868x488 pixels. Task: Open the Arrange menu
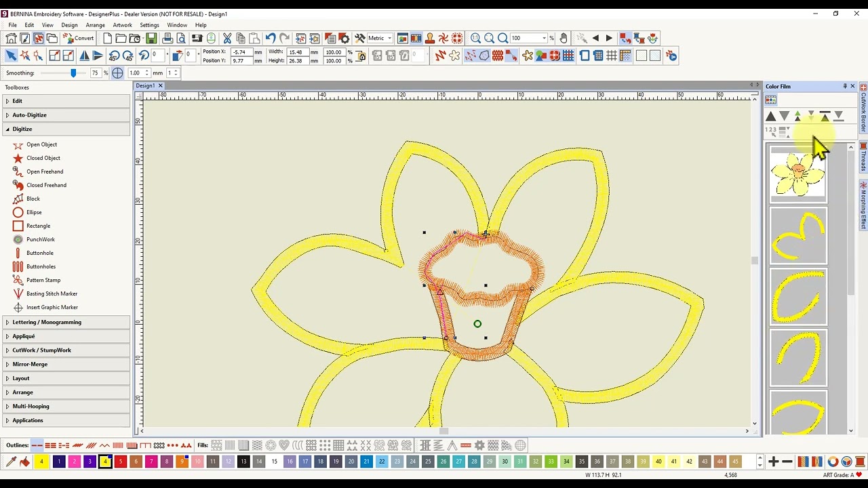95,25
